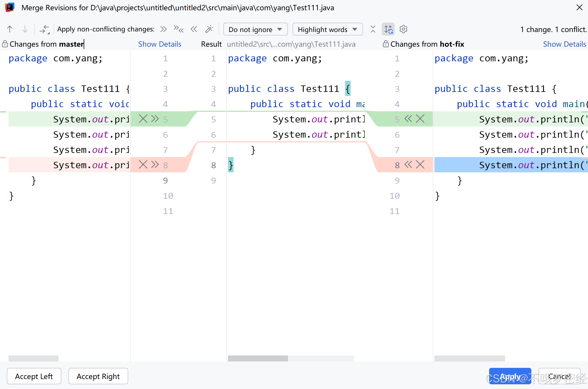Show Details for hot-fix changes
The image size is (588, 389).
564,44
